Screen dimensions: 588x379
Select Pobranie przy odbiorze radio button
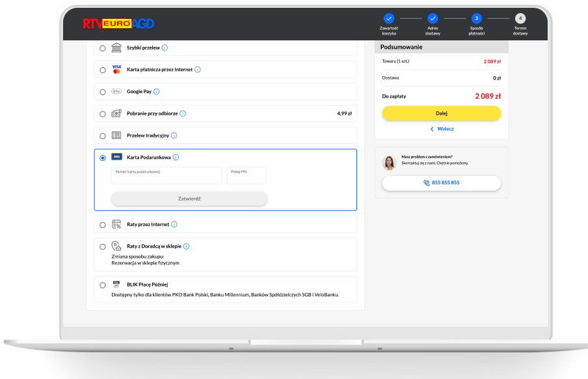tap(103, 114)
